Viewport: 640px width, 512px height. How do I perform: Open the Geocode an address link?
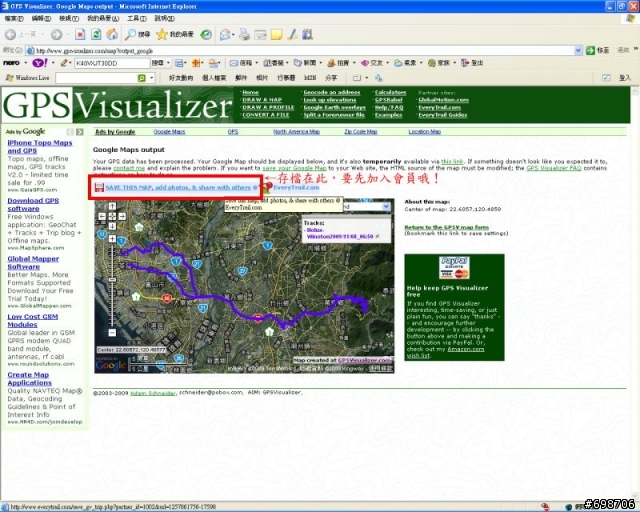[332, 92]
